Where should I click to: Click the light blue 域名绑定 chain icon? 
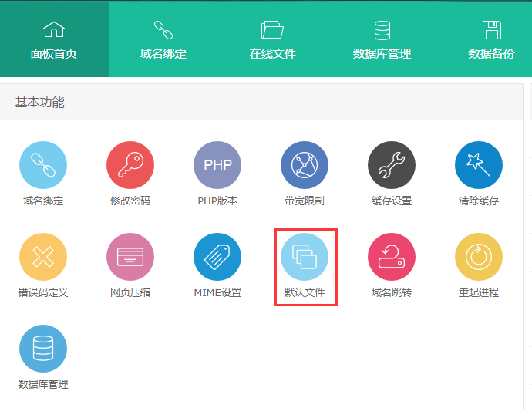point(43,165)
